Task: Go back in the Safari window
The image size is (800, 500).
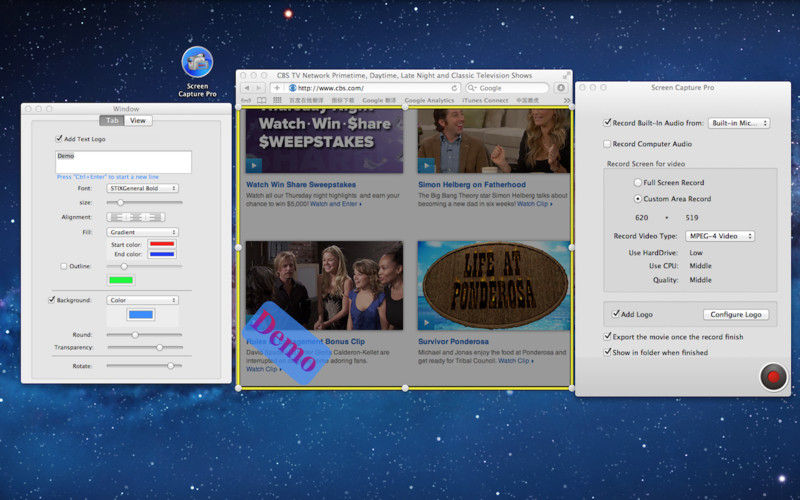Action: (247, 88)
